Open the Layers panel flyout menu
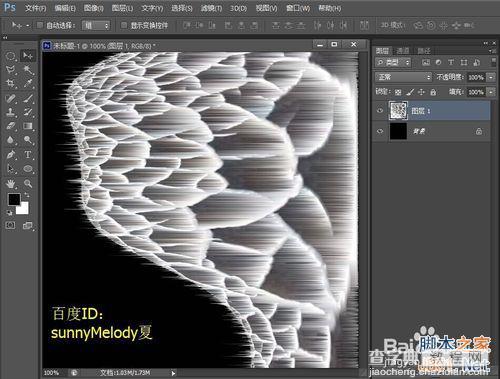 (492, 51)
